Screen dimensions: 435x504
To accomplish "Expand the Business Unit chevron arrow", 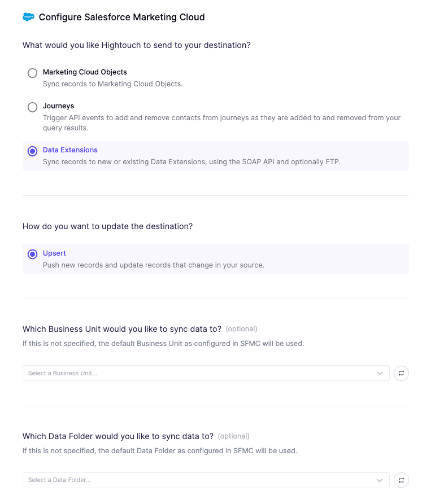I will (x=380, y=373).
